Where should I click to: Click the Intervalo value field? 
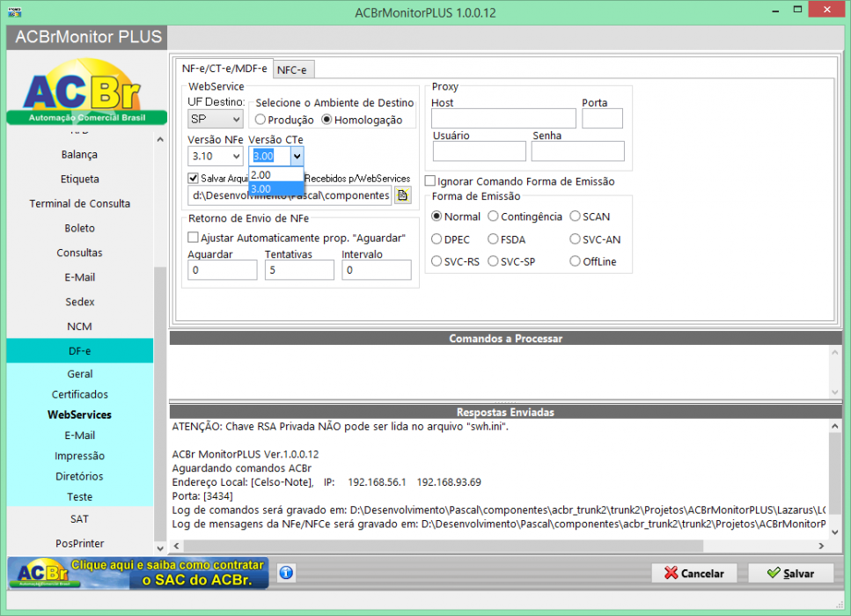[376, 270]
